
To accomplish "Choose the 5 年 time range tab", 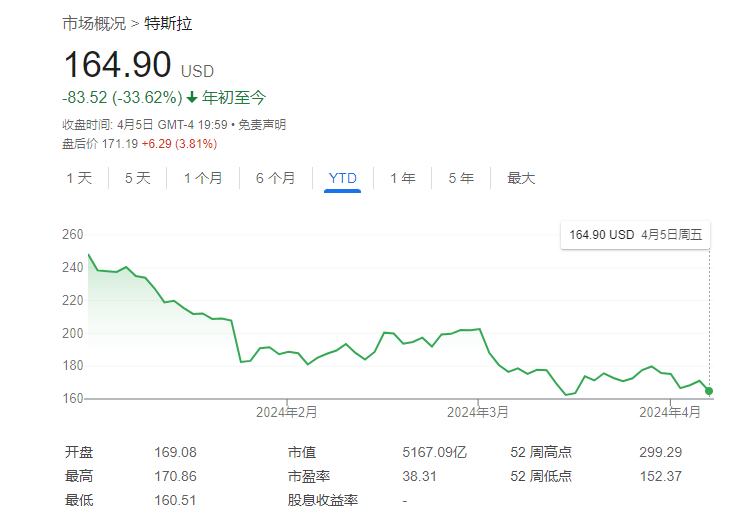I will tap(461, 178).
